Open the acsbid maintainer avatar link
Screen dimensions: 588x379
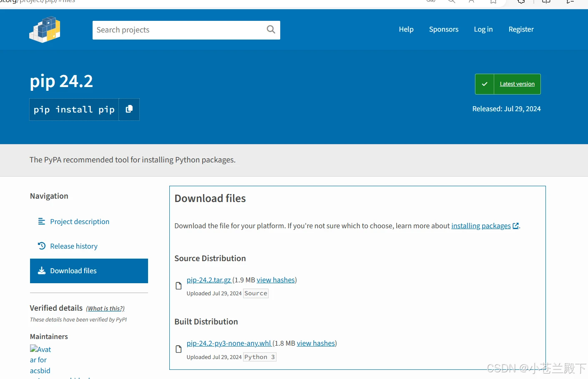tap(40, 360)
